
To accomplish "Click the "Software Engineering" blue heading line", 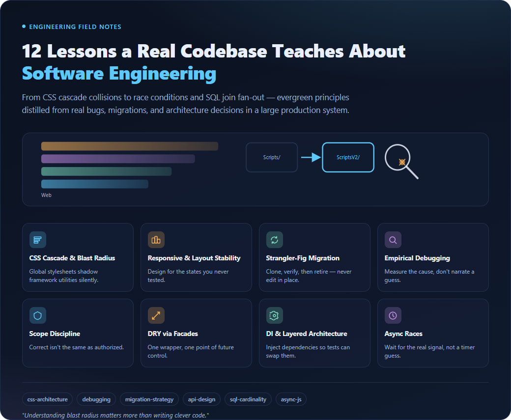I will coord(119,74).
